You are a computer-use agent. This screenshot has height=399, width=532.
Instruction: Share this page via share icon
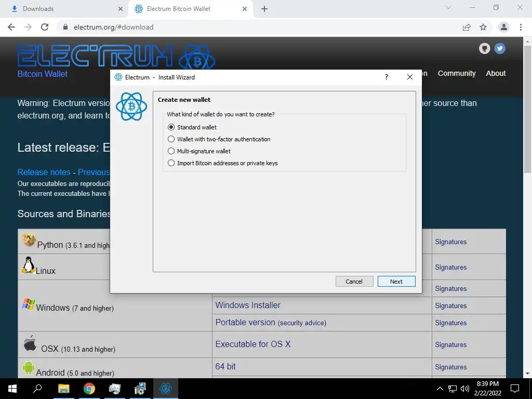pyautogui.click(x=467, y=27)
